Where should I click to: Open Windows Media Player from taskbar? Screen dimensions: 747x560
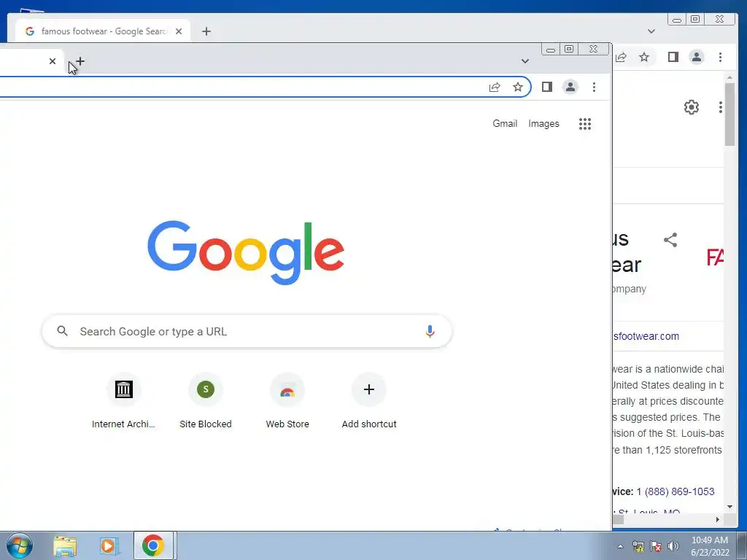pyautogui.click(x=109, y=545)
